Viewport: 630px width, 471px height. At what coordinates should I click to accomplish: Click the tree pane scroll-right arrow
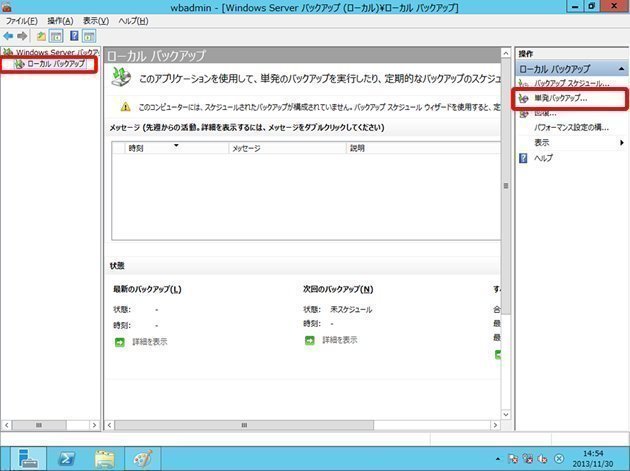[x=94, y=425]
